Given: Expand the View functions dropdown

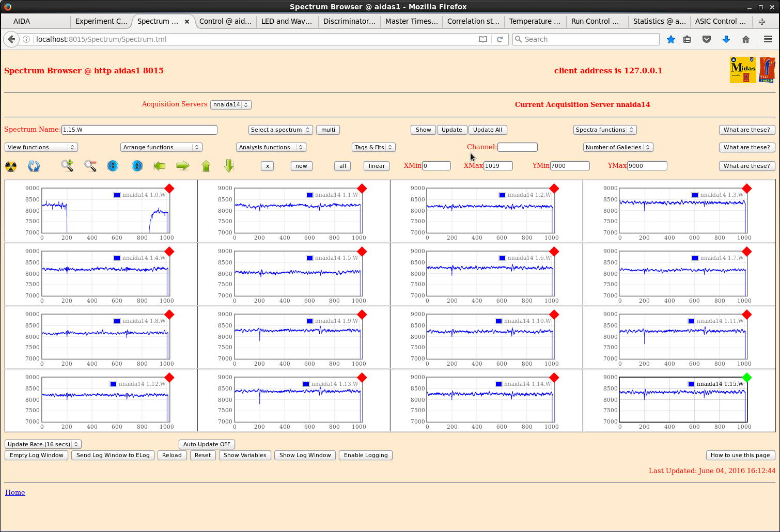Looking at the screenshot, I should pyautogui.click(x=41, y=147).
